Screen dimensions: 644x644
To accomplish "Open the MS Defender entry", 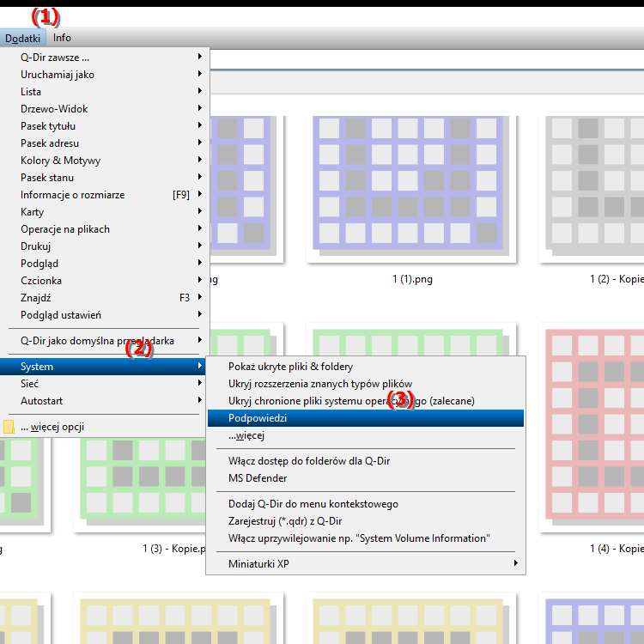I will 366,478.
